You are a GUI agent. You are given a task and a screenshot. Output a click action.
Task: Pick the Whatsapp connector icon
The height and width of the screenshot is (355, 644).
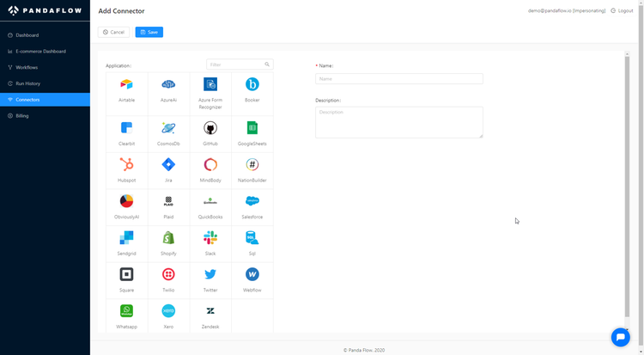click(126, 311)
